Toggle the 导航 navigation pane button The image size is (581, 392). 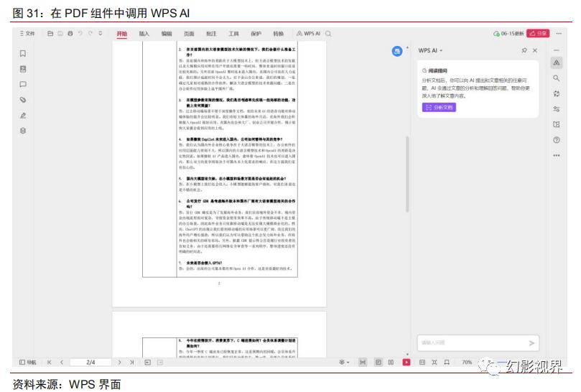point(28,362)
